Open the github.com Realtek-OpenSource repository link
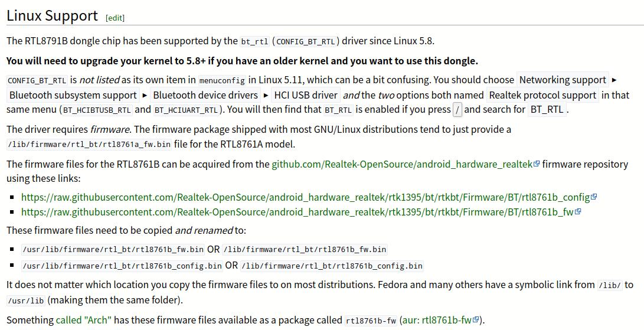This screenshot has width=644, height=330. point(401,164)
